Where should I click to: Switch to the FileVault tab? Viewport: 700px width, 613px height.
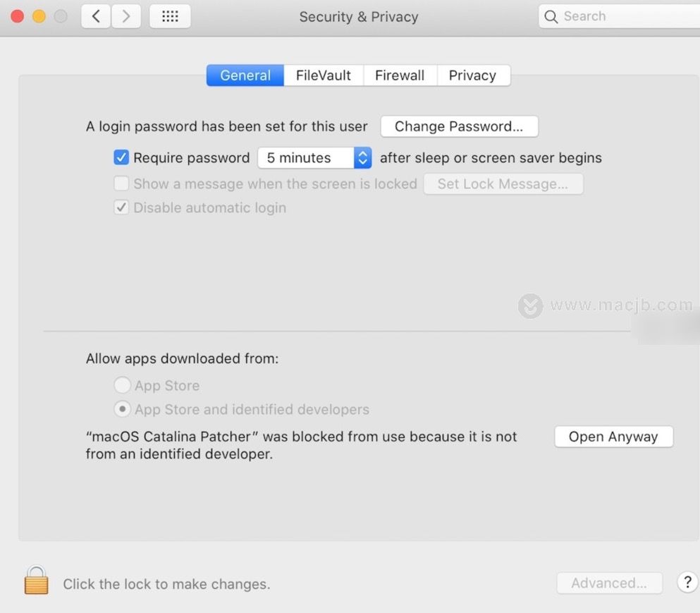(323, 75)
